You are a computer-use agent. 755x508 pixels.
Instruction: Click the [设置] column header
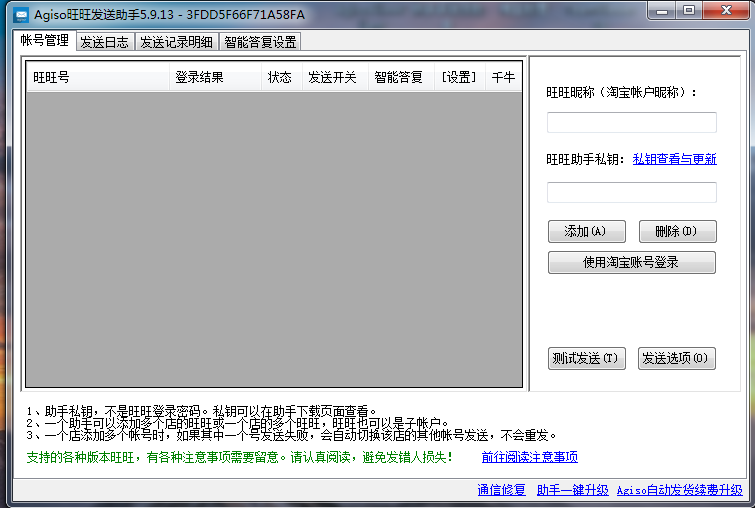point(460,77)
